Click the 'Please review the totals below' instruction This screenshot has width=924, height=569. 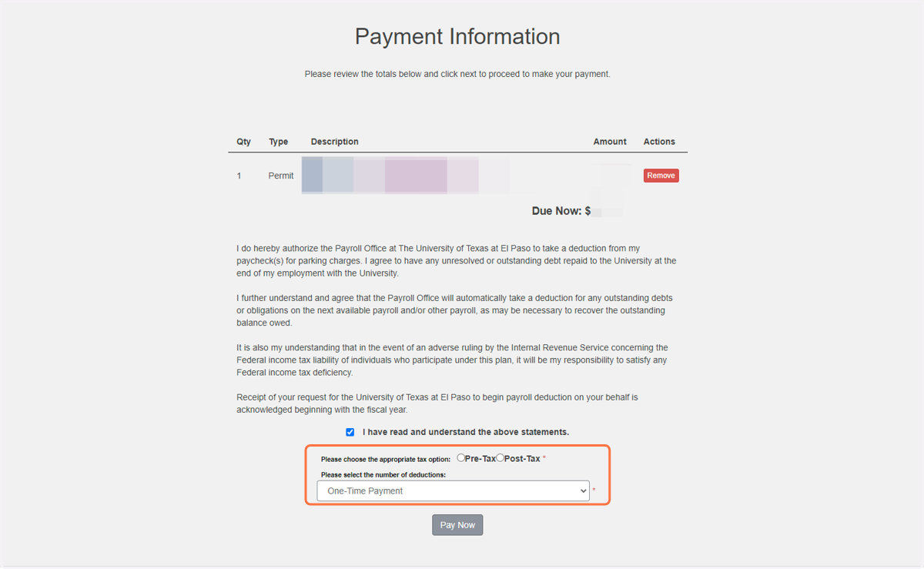457,74
